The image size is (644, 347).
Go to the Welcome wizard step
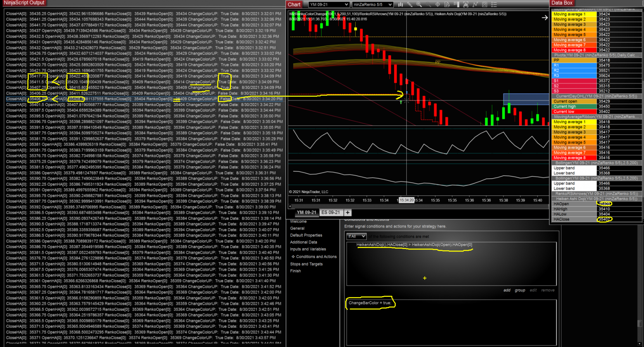(299, 221)
